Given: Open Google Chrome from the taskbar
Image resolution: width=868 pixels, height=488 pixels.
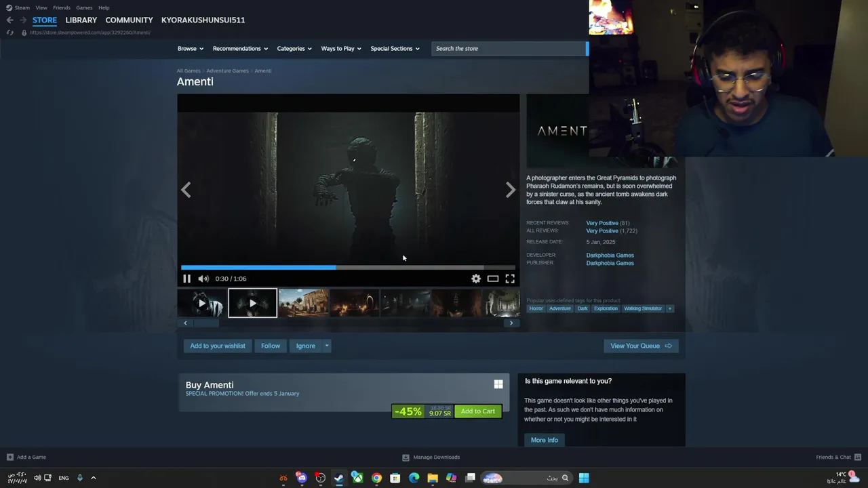Looking at the screenshot, I should click(x=376, y=478).
